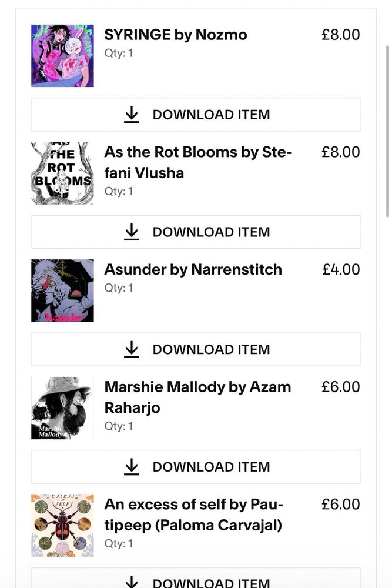This screenshot has height=588, width=392.
Task: Select An excess of self by Pautipeep title
Action: [193, 514]
